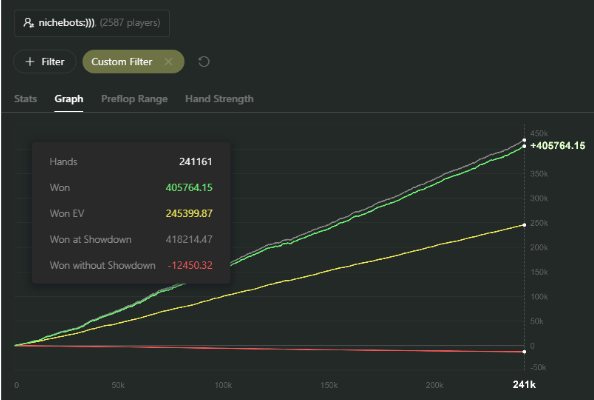
Task: Click the 50k x-axis label
Action: (118, 385)
